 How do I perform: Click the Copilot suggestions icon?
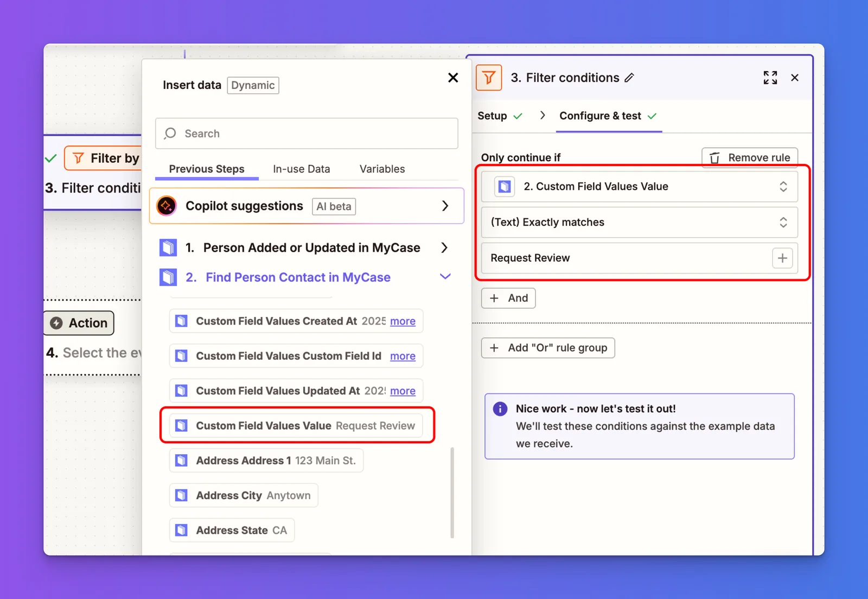click(167, 206)
